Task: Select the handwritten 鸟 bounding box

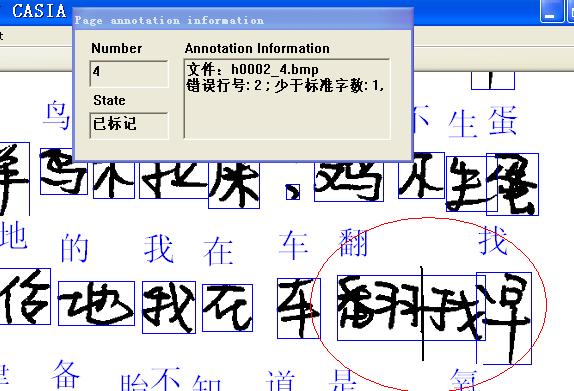Action: click(x=64, y=171)
